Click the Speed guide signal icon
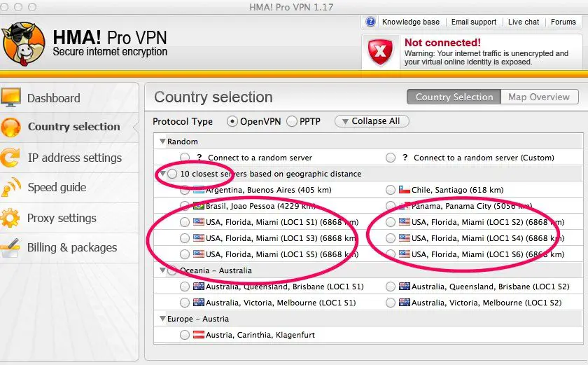Image resolution: width=588 pixels, height=365 pixels. pos(11,187)
